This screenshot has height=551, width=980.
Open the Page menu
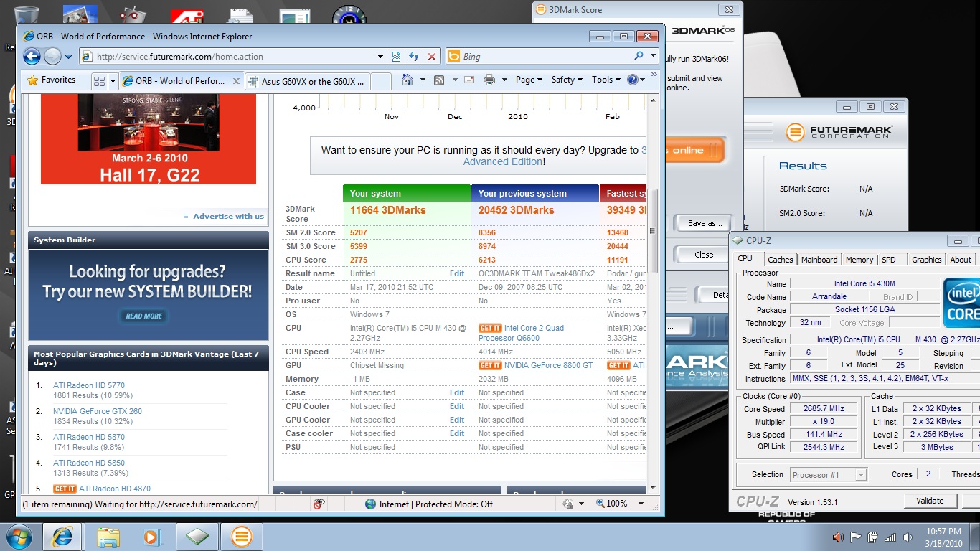[x=529, y=80]
